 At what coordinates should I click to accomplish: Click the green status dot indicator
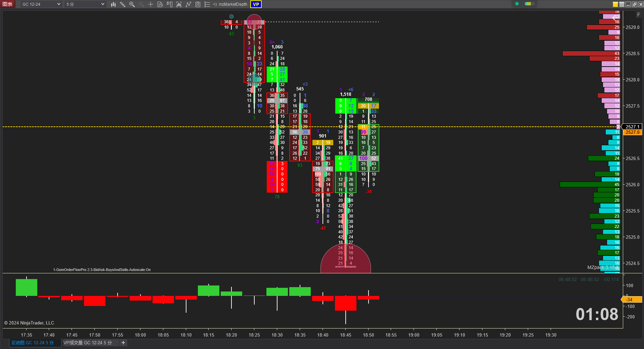click(517, 4)
